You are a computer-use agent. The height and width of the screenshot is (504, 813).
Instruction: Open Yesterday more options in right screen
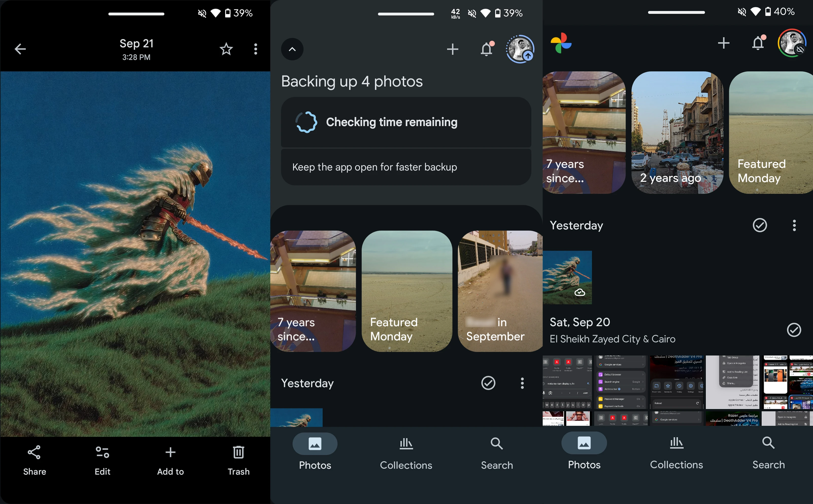(794, 225)
